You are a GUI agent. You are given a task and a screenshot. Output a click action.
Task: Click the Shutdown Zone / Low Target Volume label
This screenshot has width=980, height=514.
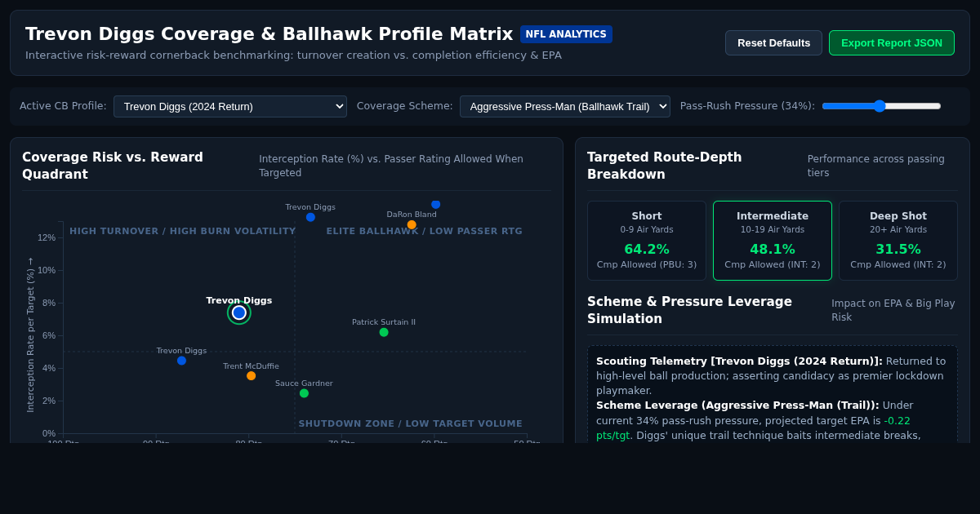410,424
